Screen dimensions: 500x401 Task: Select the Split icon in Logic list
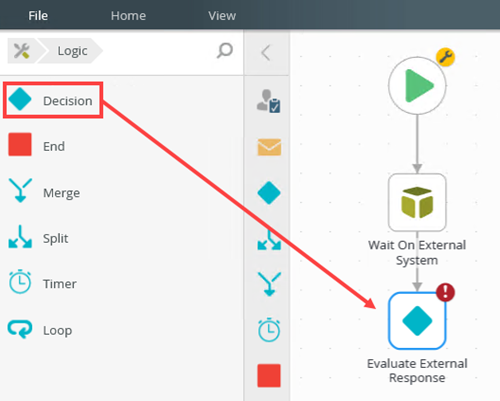pyautogui.click(x=20, y=237)
